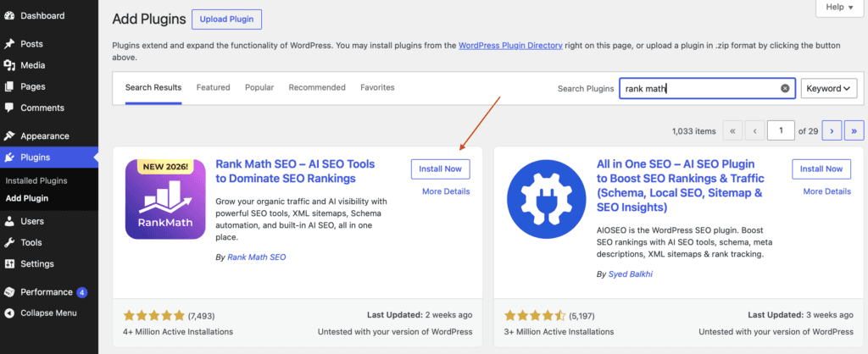
Task: Click the Rank Math five-star rating
Action: tap(154, 316)
